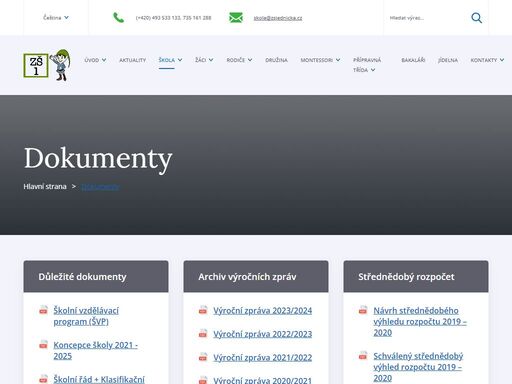Click the ZŠ 1 school logo
This screenshot has width=512, height=384.
[47, 65]
